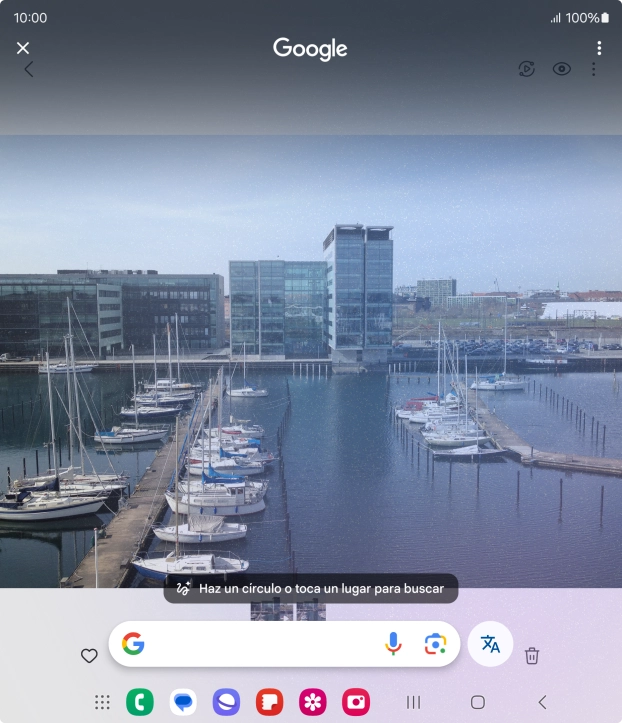This screenshot has height=723, width=622.
Task: Delete photo with trash icon
Action: pyautogui.click(x=532, y=656)
